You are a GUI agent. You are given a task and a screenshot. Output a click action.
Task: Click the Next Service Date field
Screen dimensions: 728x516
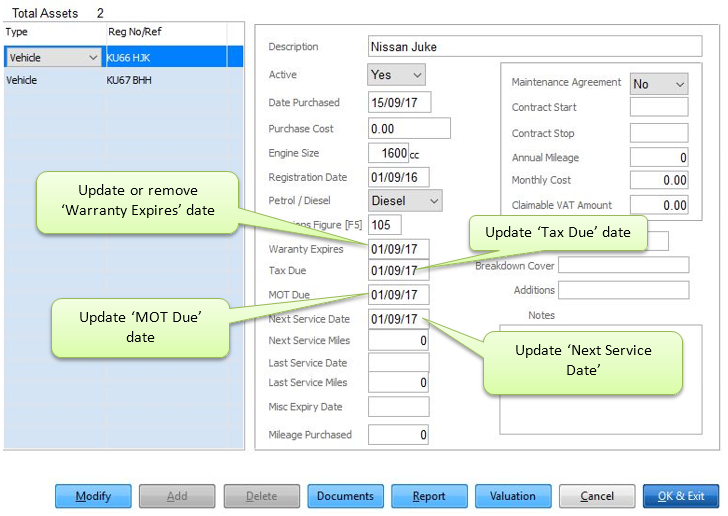[399, 319]
